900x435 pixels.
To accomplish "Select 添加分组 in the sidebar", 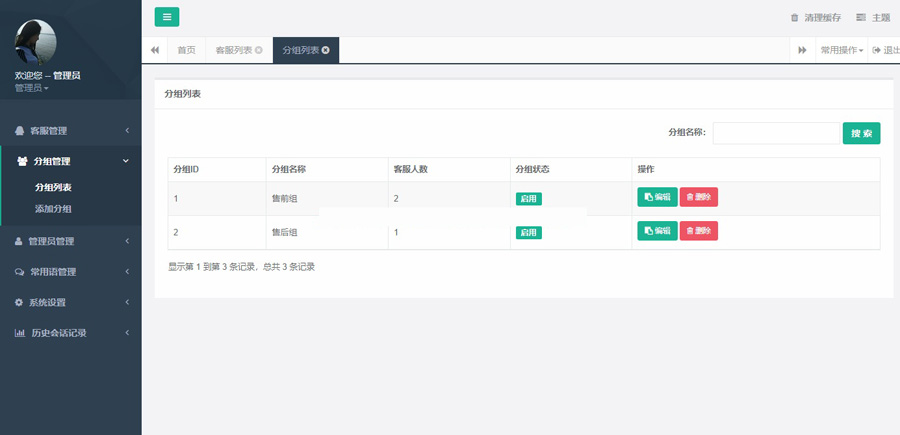I will (53, 209).
